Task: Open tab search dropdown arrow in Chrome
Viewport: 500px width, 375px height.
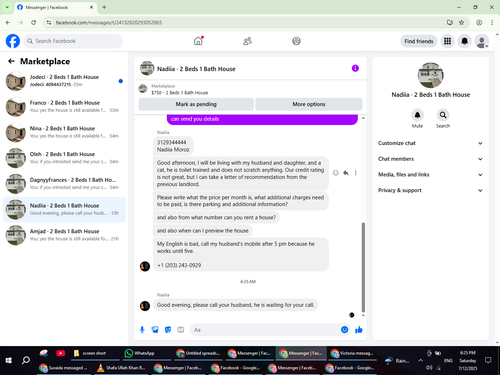Action: [x=7, y=7]
